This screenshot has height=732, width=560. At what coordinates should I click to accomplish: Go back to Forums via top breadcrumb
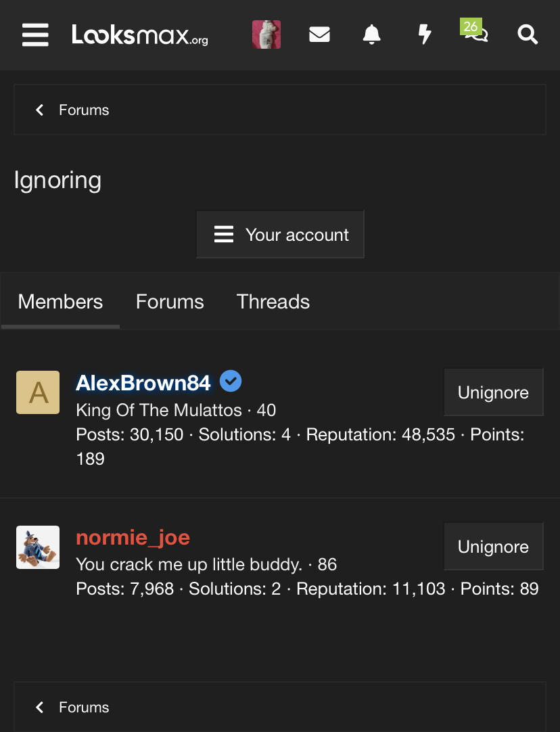(x=83, y=110)
